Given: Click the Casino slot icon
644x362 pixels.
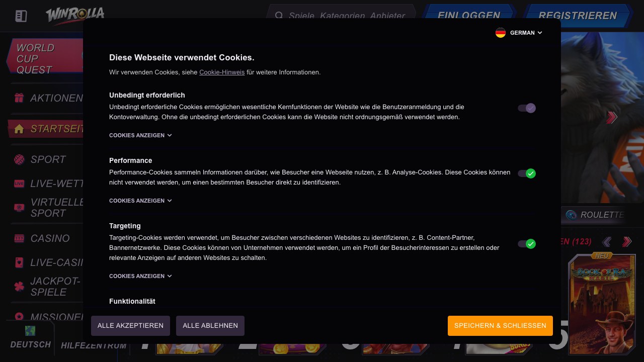Looking at the screenshot, I should tap(19, 238).
